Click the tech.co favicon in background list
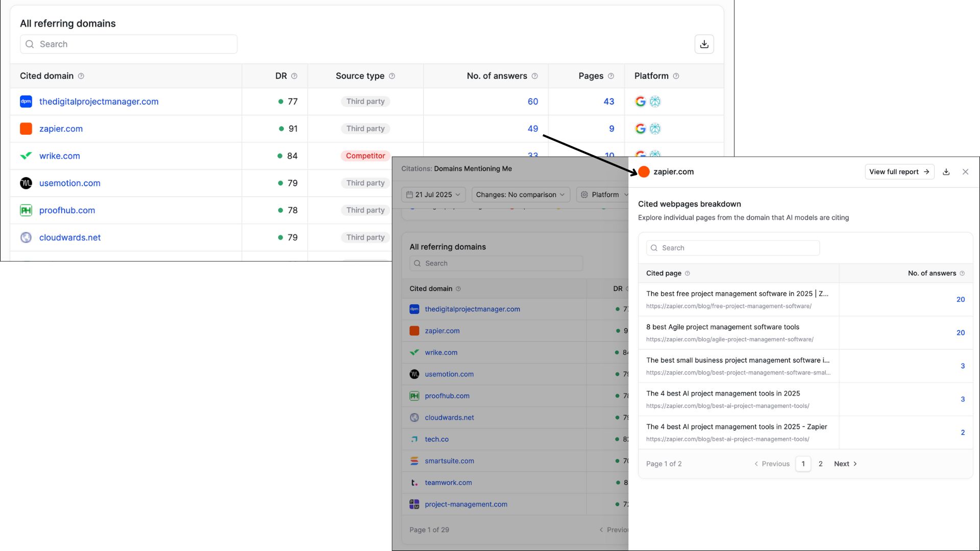980x551 pixels. coord(414,439)
